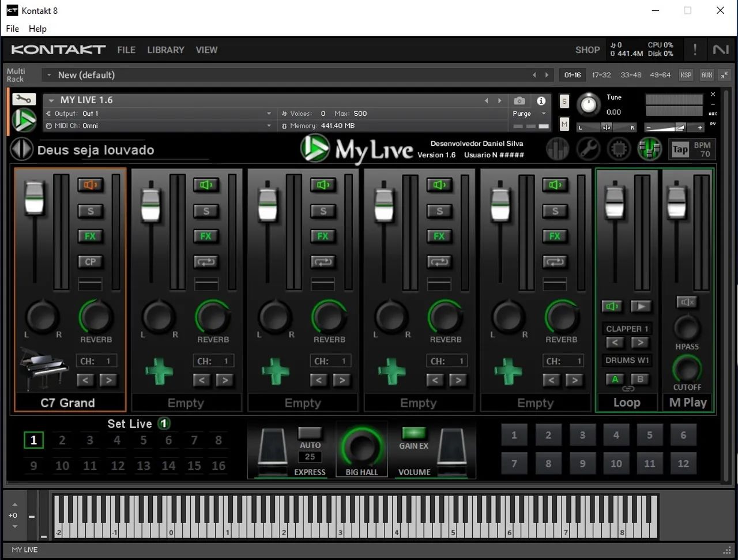Click the mixer output channels icon
The width and height of the screenshot is (738, 560).
click(557, 149)
